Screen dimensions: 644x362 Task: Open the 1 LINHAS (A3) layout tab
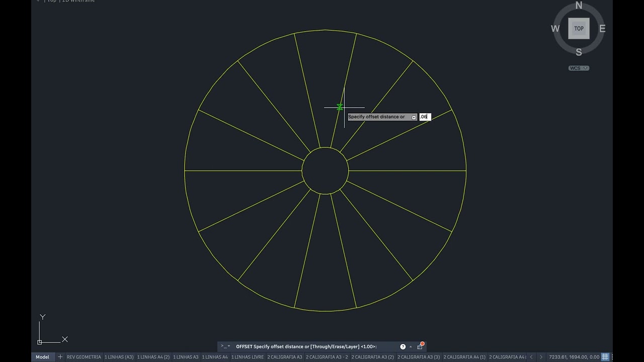pyautogui.click(x=119, y=357)
